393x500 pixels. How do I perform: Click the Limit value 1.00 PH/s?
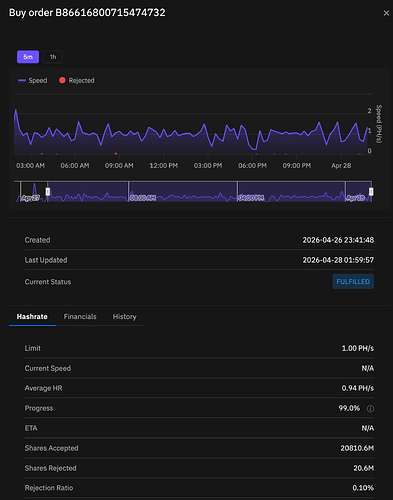click(358, 348)
